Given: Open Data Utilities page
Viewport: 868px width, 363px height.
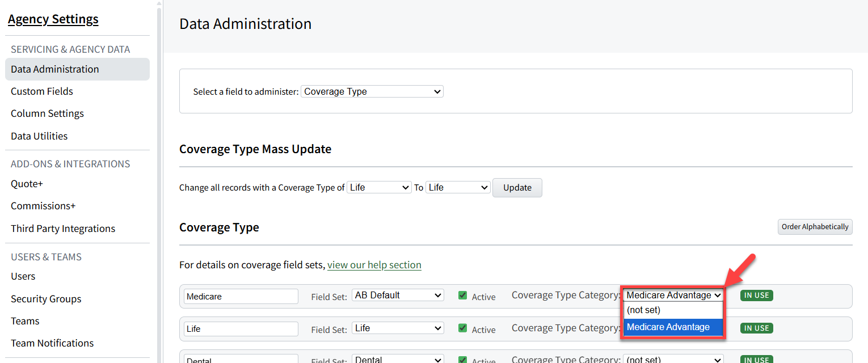Looking at the screenshot, I should click(39, 136).
